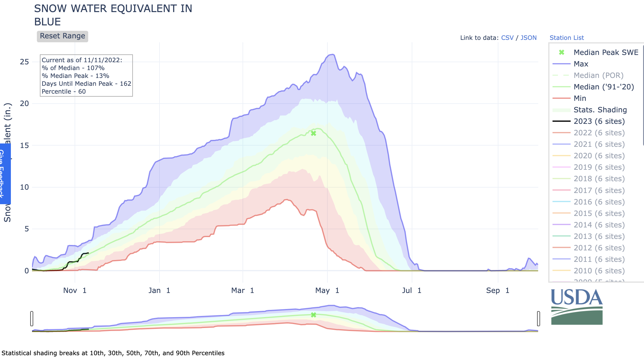Click the legend panel scrollbar
644x357 pixels.
(643, 95)
